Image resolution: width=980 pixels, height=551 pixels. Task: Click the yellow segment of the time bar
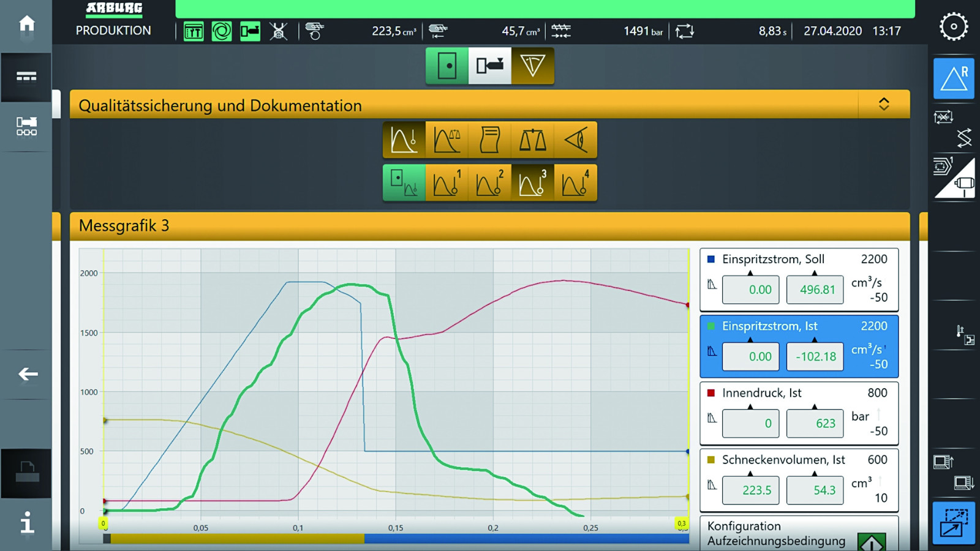click(x=237, y=539)
